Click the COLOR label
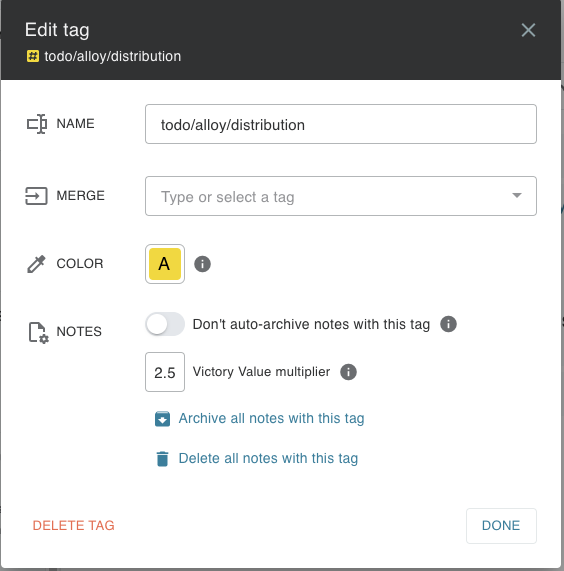The width and height of the screenshot is (564, 571). (80, 264)
